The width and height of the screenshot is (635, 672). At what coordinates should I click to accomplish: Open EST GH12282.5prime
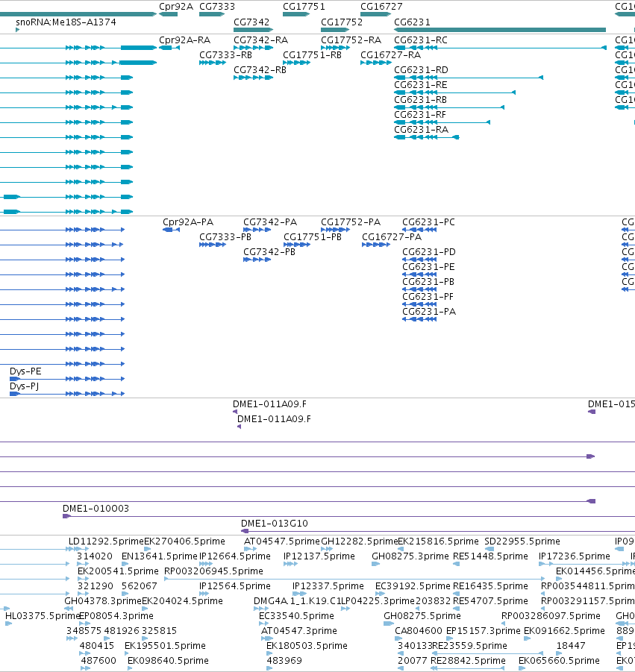[360, 541]
